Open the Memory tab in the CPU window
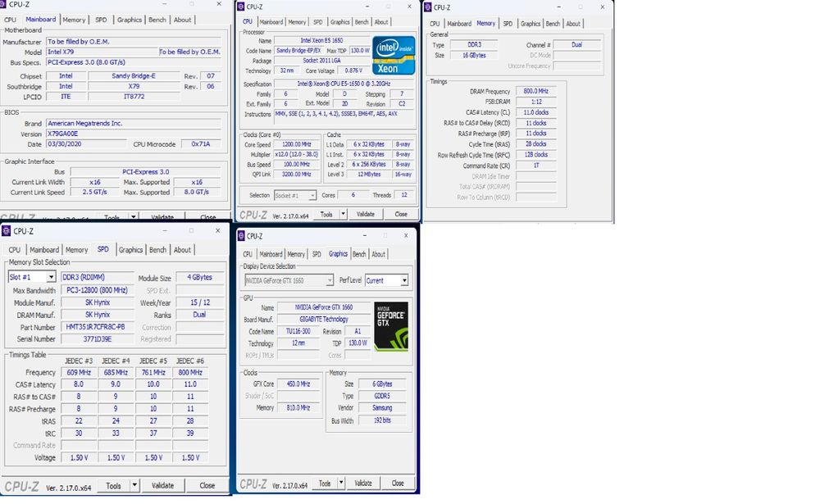Viewport: 820px width, 504px height. pos(297,22)
